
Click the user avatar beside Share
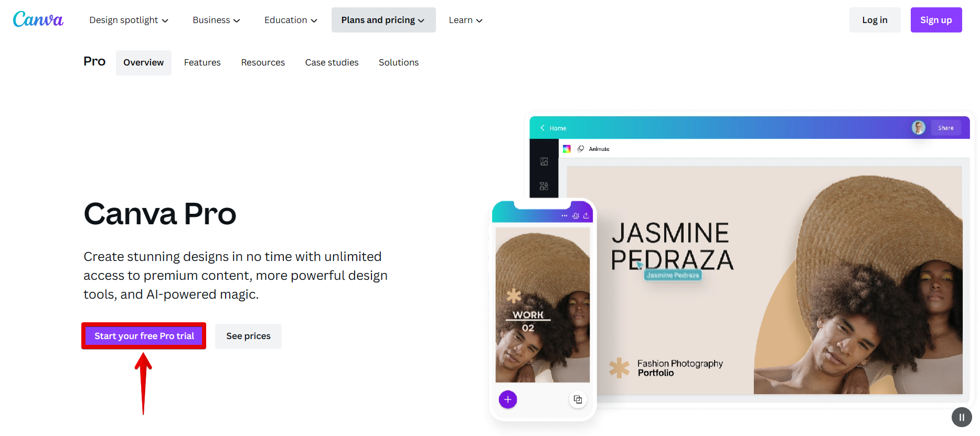[918, 127]
